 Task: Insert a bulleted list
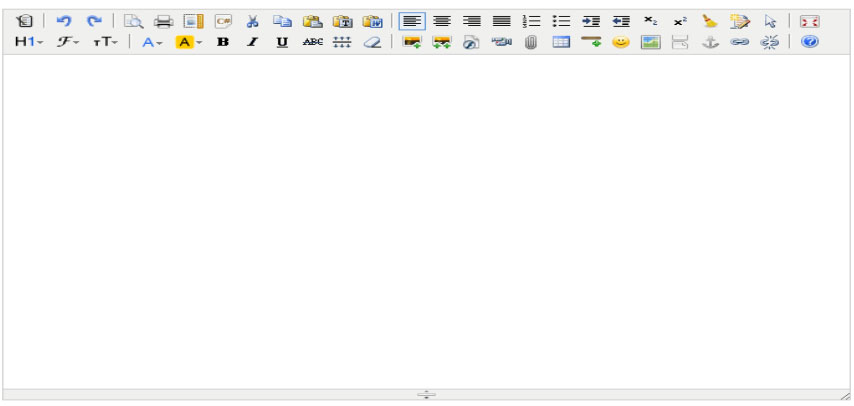pyautogui.click(x=561, y=22)
